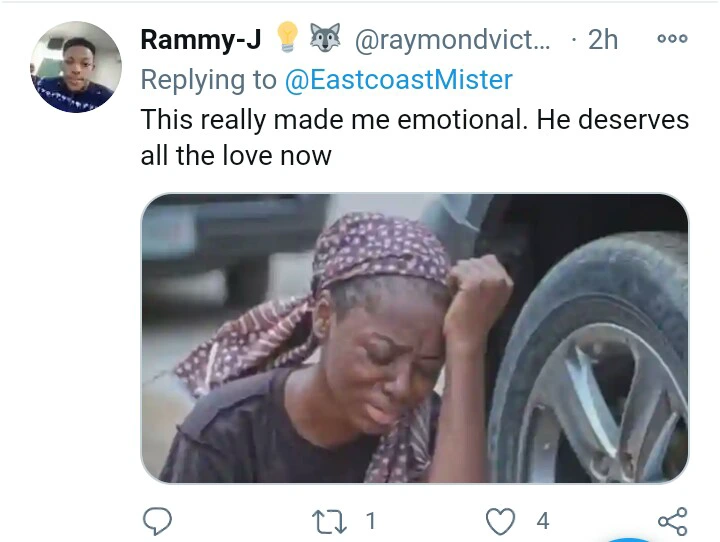Tap the reply speech bubble icon
The height and width of the screenshot is (542, 720).
click(x=157, y=521)
